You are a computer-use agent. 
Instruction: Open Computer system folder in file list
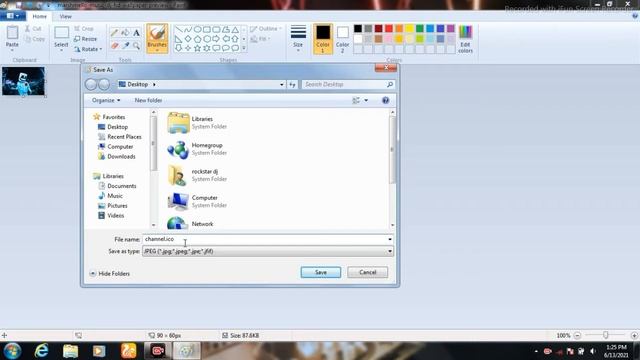197,201
